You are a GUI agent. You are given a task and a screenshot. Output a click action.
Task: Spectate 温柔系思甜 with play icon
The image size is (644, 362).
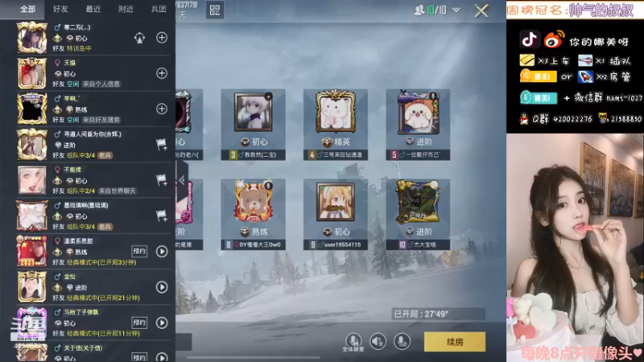(x=162, y=252)
